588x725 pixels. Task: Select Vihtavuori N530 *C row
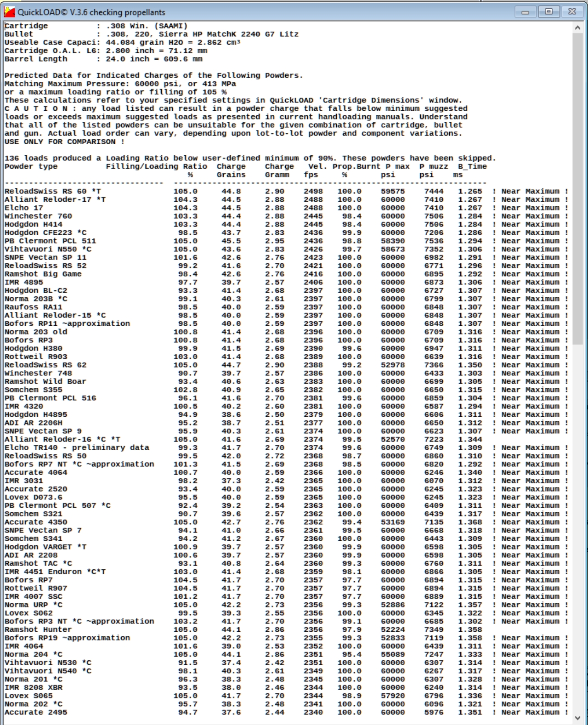tap(286, 663)
